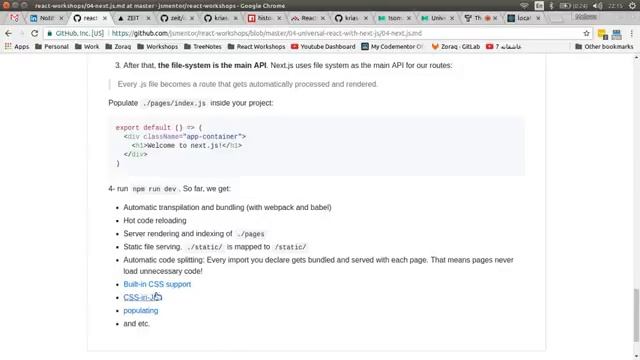Open the Built-in CSS support link
This screenshot has height=360, width=640.
pyautogui.click(x=157, y=284)
